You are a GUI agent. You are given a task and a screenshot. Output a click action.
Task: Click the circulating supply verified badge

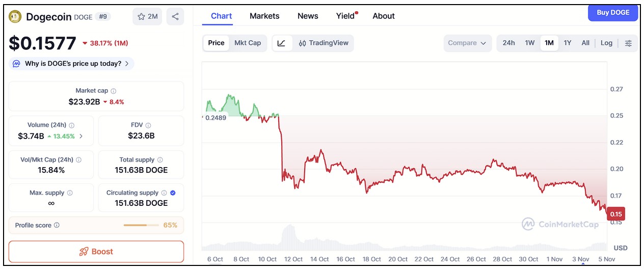[173, 193]
